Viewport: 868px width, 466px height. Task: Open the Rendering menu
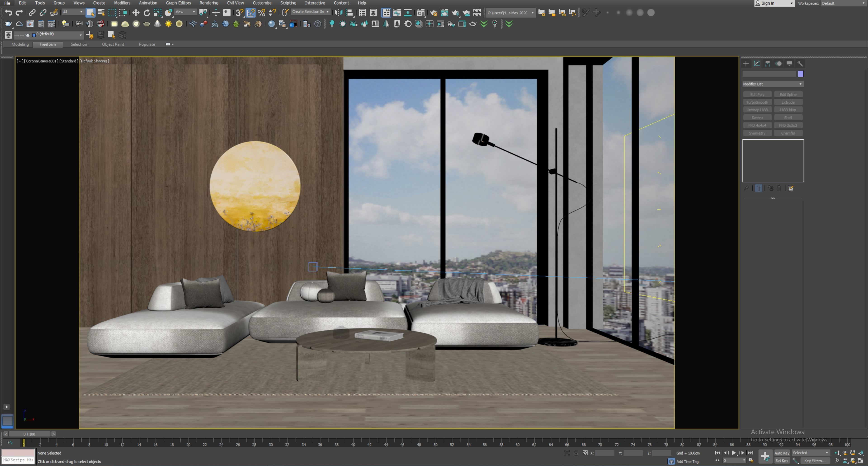pyautogui.click(x=209, y=3)
